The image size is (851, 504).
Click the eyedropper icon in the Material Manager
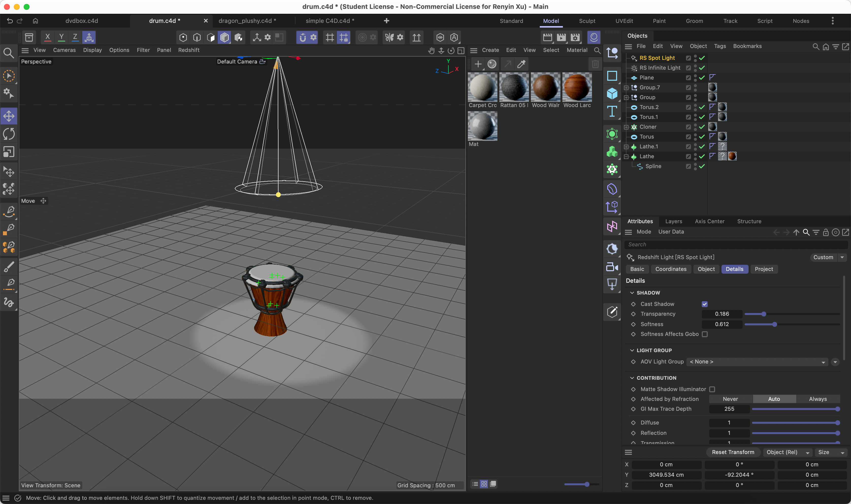[521, 64]
